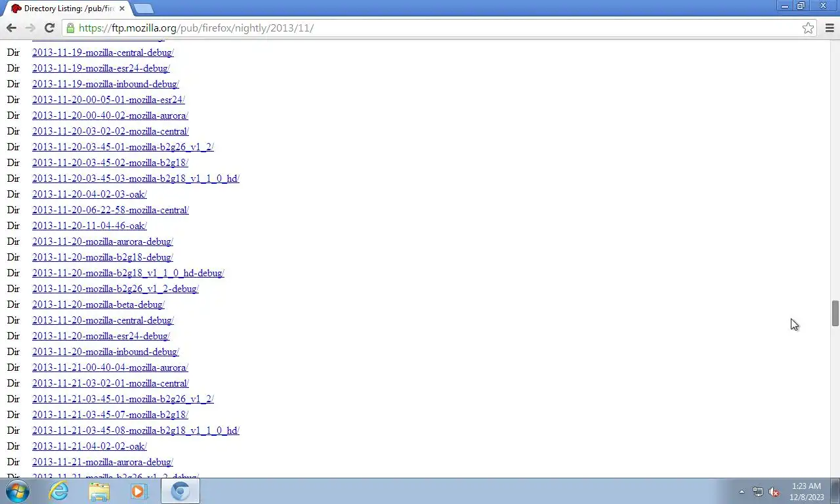Bookmark this page with the star icon
This screenshot has width=840, height=504.
click(808, 28)
